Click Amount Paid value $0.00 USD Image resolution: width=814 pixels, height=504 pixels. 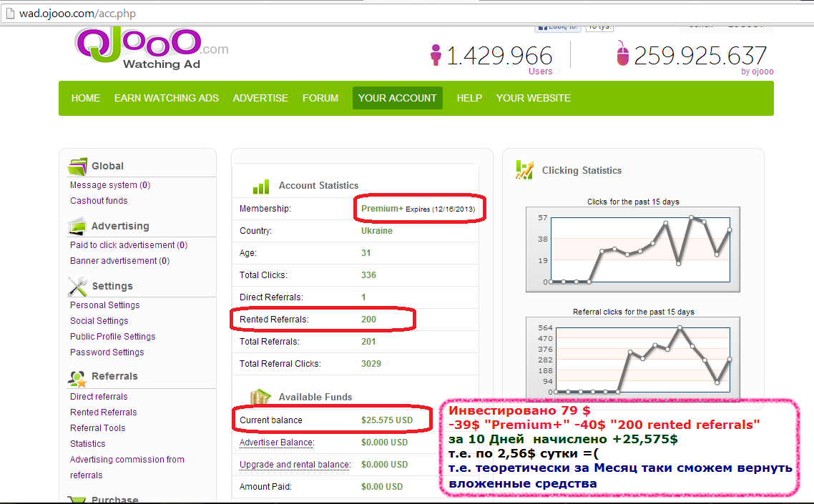pyautogui.click(x=382, y=487)
